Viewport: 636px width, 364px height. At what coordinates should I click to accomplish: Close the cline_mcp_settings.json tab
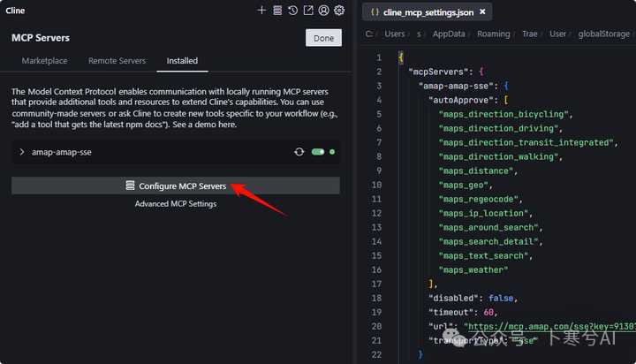[482, 11]
